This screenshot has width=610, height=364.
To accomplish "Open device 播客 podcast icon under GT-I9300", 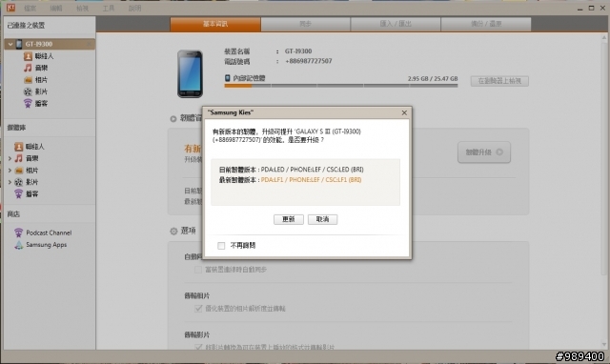I will [x=28, y=104].
